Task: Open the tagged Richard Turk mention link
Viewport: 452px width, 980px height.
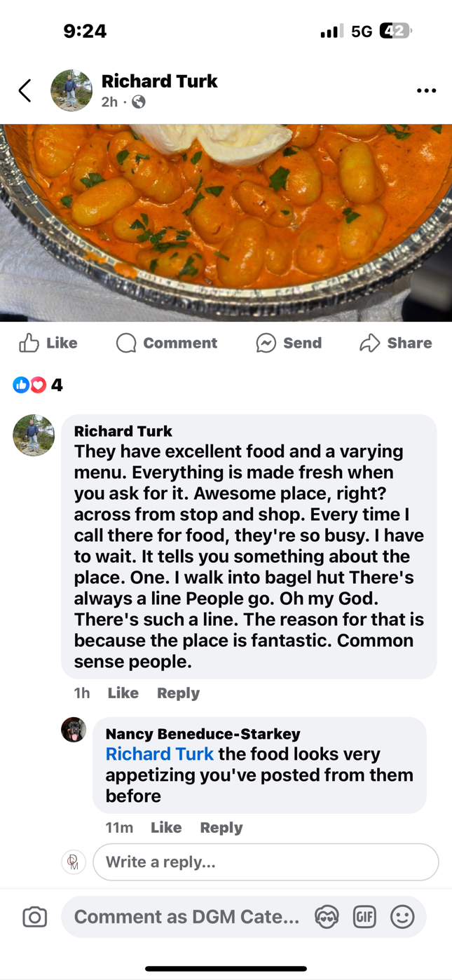Action: click(159, 754)
